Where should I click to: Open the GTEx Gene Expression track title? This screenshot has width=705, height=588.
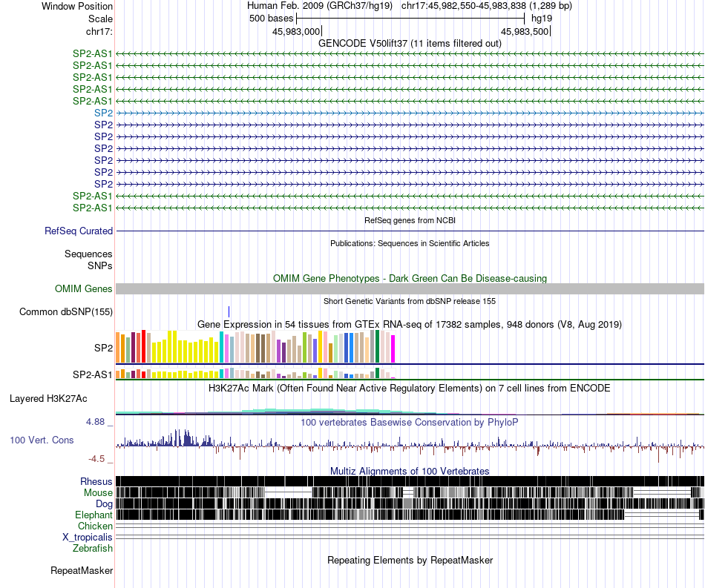410,324
